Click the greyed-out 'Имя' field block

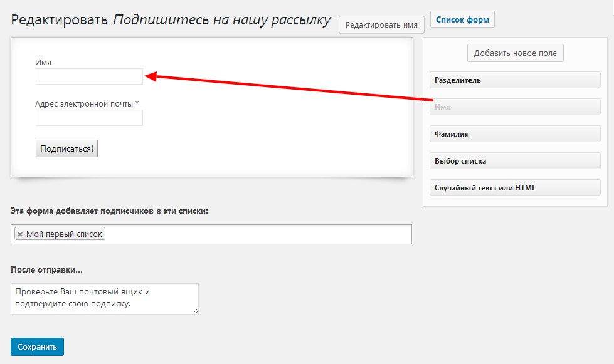click(515, 107)
